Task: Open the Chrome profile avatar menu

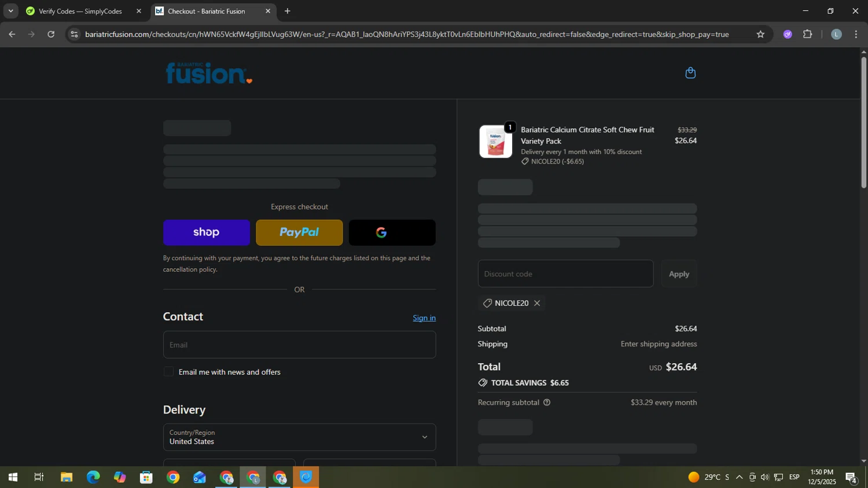Action: [836, 34]
